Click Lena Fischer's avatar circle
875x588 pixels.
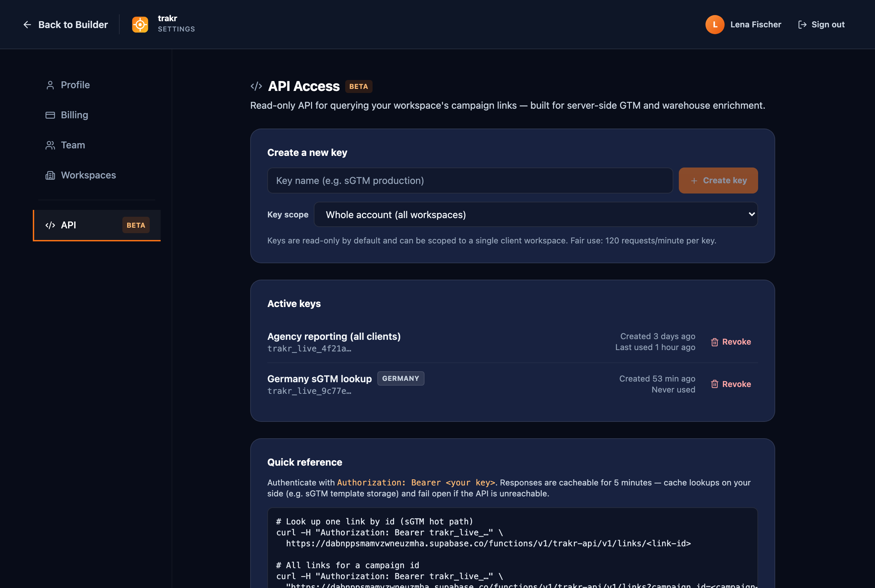coord(715,25)
